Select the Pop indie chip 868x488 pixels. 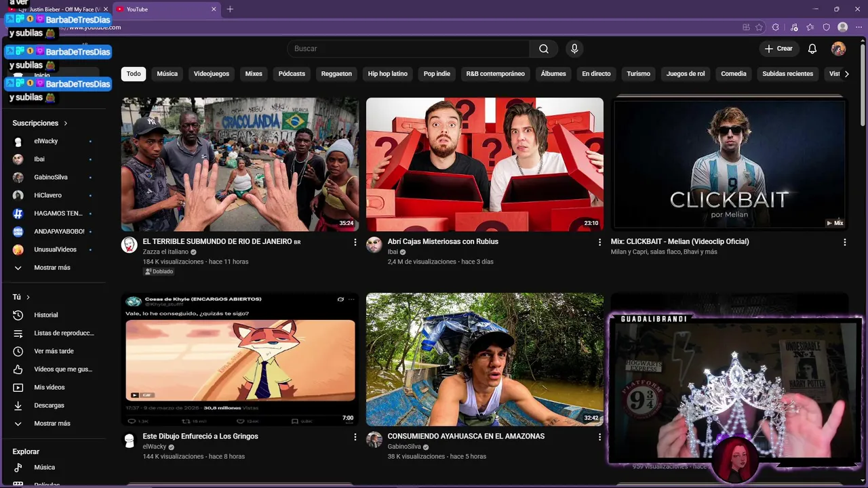[437, 74]
